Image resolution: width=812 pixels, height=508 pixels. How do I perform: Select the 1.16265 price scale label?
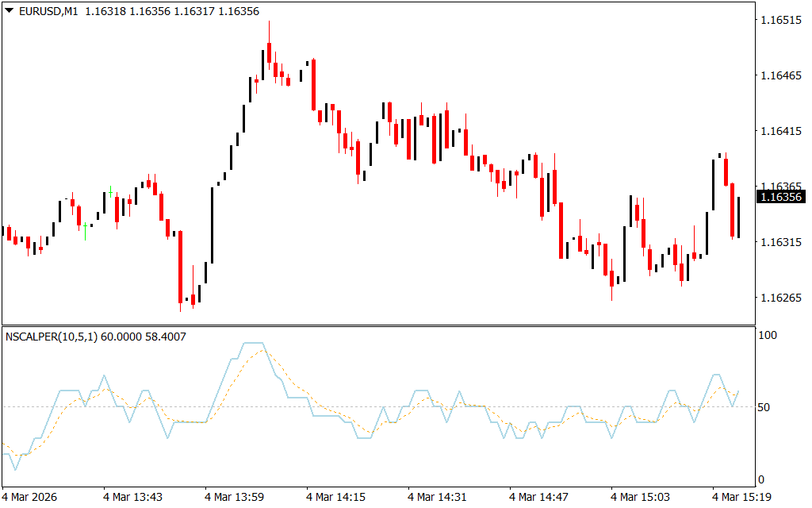781,298
